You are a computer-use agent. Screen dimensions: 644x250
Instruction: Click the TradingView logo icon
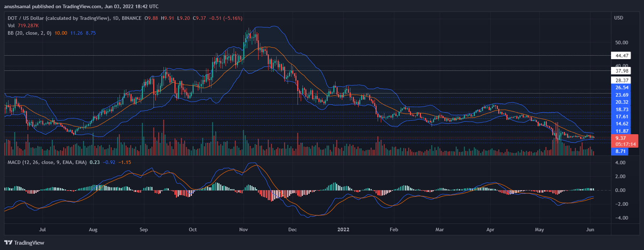(8, 243)
